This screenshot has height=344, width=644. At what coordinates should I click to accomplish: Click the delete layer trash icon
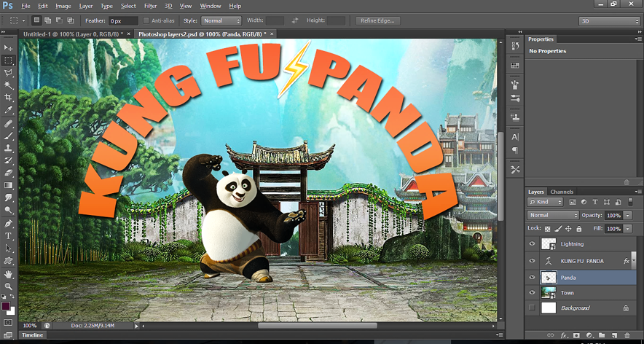pyautogui.click(x=627, y=335)
